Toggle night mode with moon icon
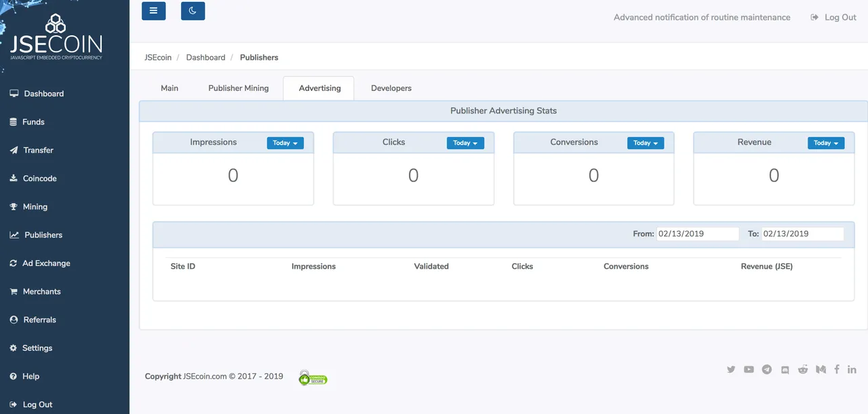868x414 pixels. click(x=193, y=11)
